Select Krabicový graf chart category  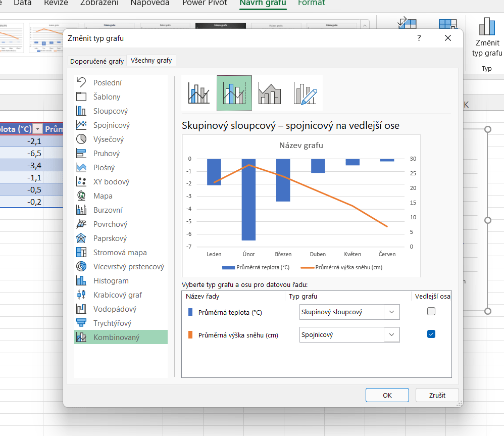[x=117, y=295]
